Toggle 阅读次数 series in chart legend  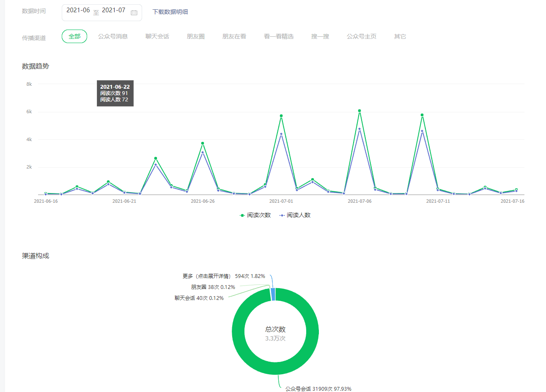[255, 215]
